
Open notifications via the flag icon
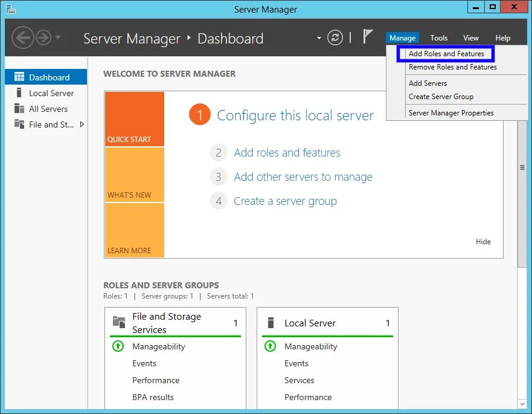pyautogui.click(x=368, y=36)
